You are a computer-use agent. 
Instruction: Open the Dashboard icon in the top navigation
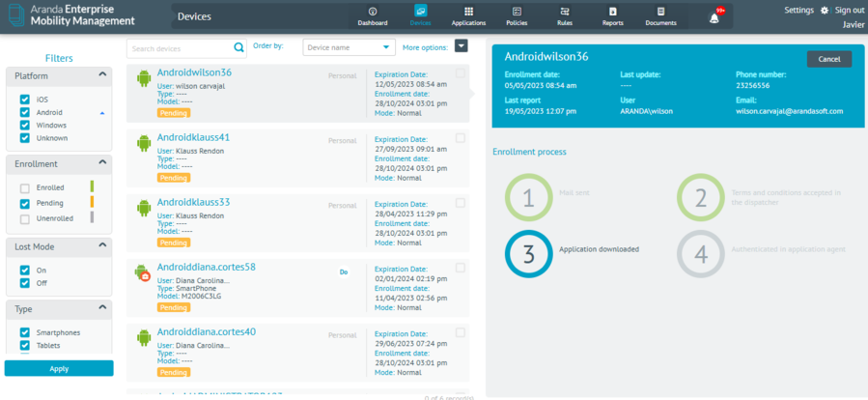373,11
